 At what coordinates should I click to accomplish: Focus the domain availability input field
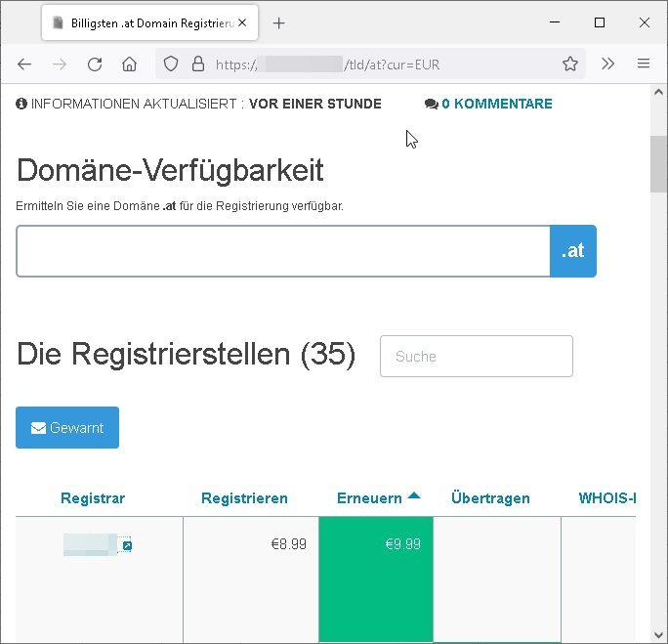click(x=283, y=252)
